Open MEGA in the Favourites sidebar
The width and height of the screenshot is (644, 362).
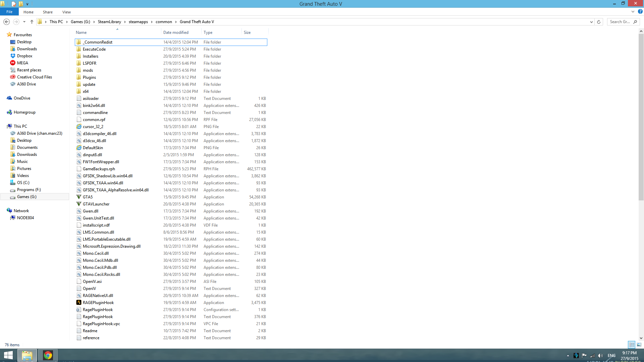point(22,63)
